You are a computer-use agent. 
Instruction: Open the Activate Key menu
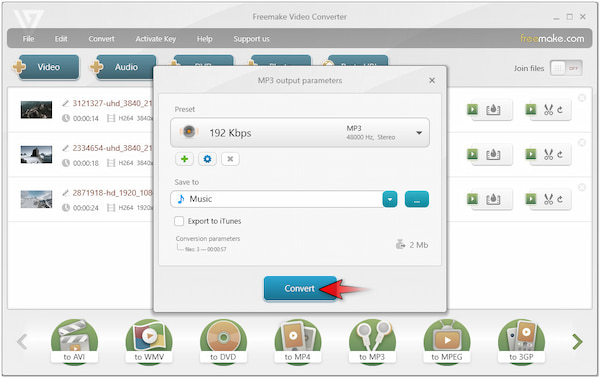tap(156, 39)
